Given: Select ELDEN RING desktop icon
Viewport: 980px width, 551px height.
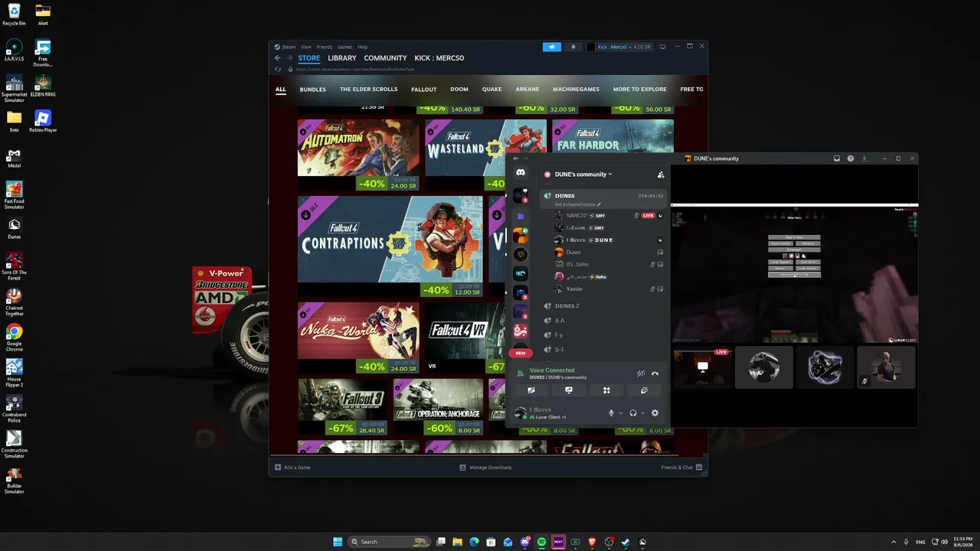Looking at the screenshot, I should [43, 86].
